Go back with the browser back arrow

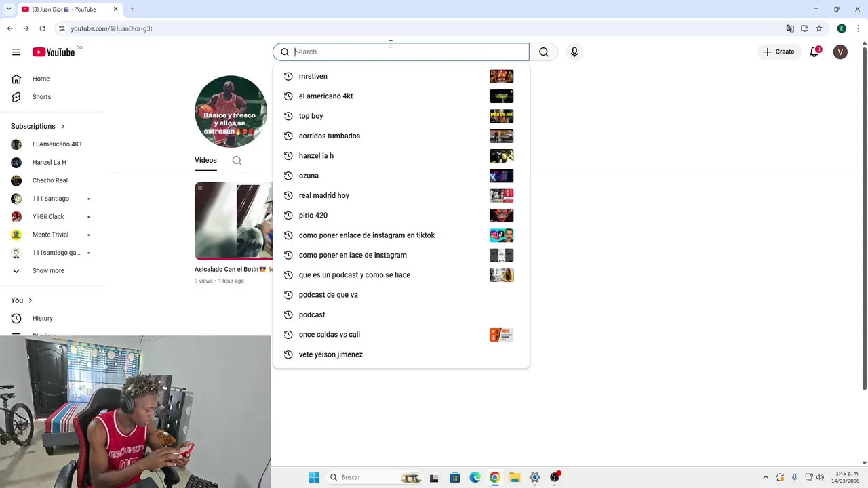(x=9, y=28)
